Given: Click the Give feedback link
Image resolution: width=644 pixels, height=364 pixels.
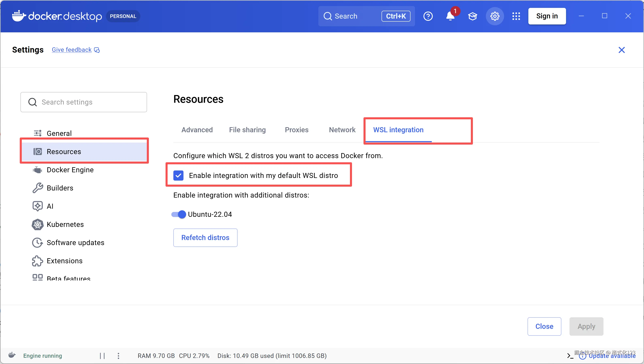Looking at the screenshot, I should point(71,50).
